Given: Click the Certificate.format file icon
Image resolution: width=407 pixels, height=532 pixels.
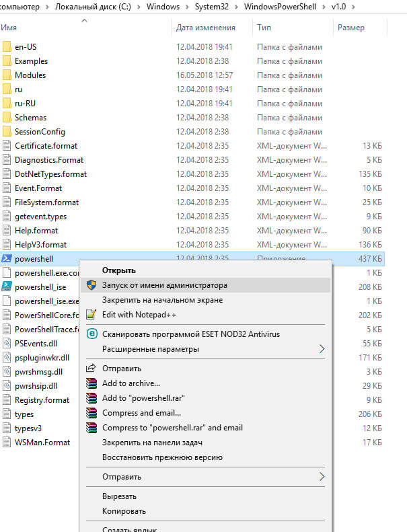Looking at the screenshot, I should tap(7, 146).
